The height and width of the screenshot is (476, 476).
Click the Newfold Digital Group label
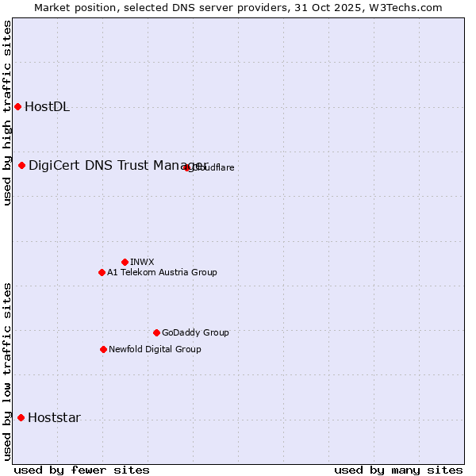click(155, 349)
